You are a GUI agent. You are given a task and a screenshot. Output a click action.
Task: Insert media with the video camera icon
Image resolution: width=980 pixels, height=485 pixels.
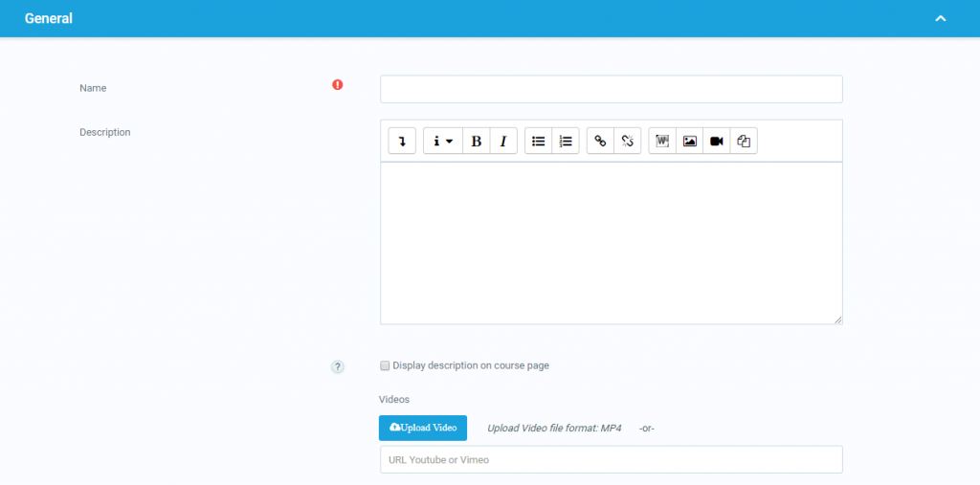pyautogui.click(x=716, y=142)
